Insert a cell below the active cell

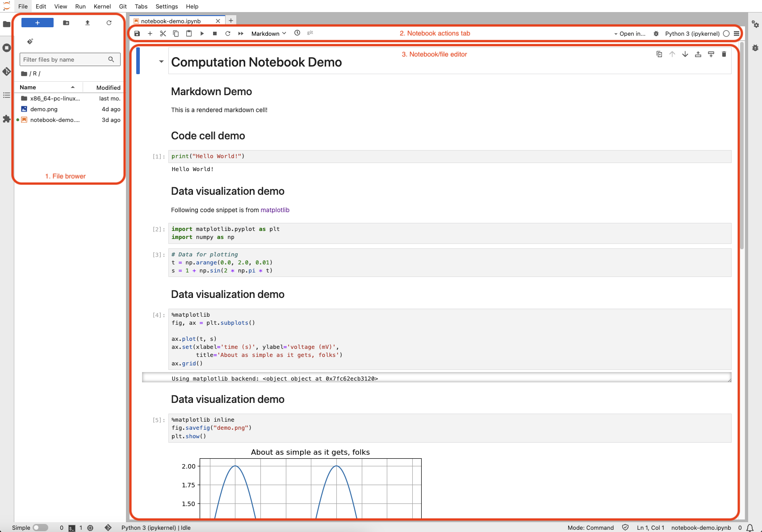711,54
